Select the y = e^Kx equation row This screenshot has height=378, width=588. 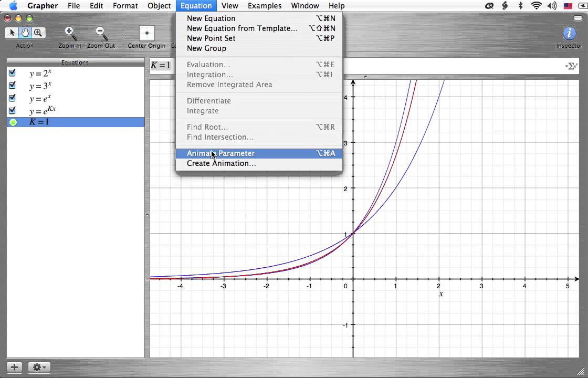pos(76,110)
